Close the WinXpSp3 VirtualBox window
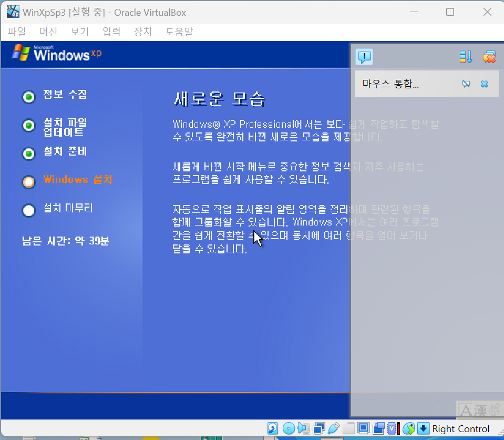The height and width of the screenshot is (440, 504). pyautogui.click(x=487, y=12)
